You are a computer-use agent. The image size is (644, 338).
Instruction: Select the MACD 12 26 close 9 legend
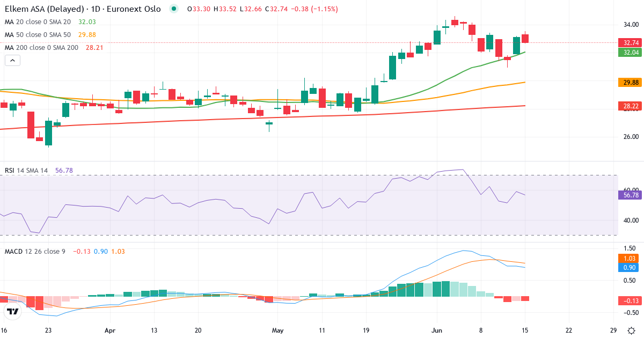pos(35,251)
